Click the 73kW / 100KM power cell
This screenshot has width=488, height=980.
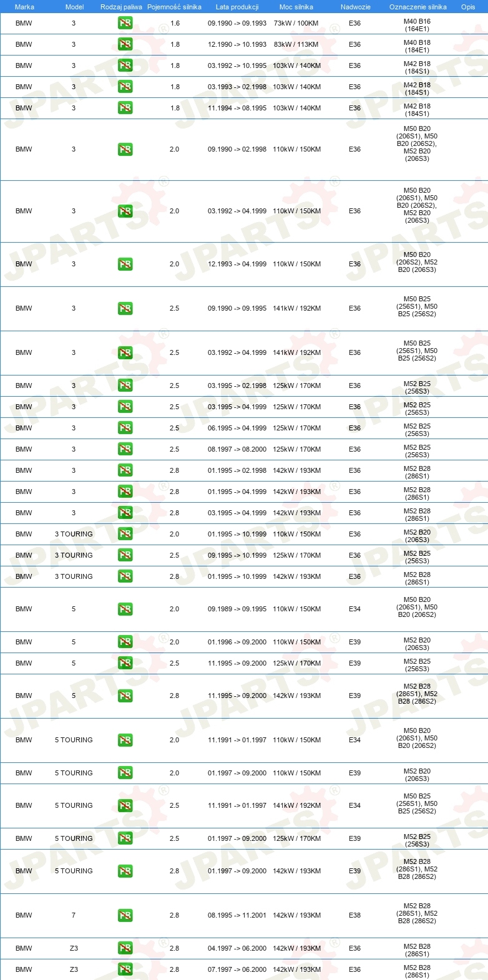(296, 23)
